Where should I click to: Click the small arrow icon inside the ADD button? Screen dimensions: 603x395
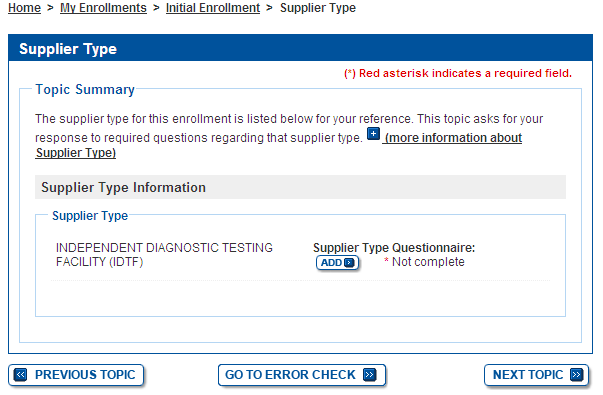[x=349, y=263]
